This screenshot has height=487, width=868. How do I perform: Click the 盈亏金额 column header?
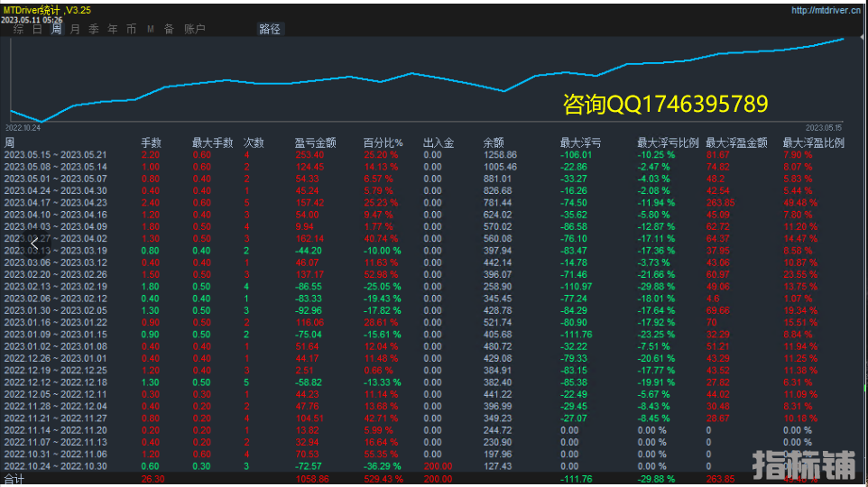point(315,142)
